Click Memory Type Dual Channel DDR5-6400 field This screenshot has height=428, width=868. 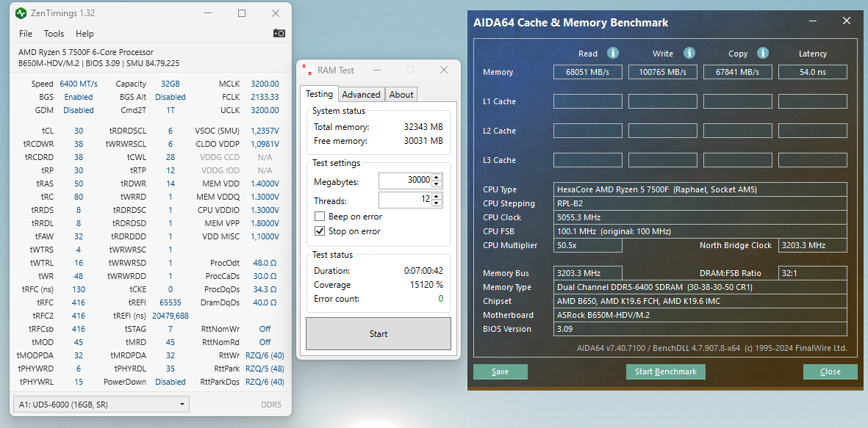pos(700,287)
